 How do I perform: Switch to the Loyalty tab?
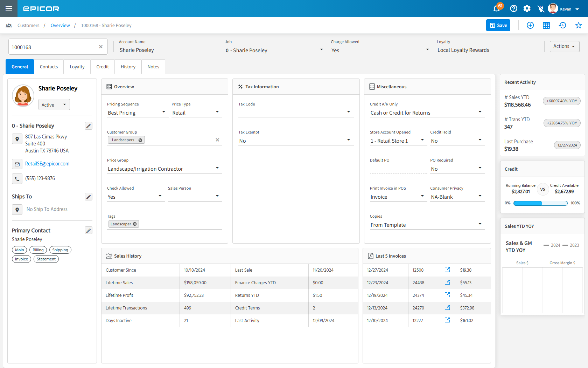(77, 67)
